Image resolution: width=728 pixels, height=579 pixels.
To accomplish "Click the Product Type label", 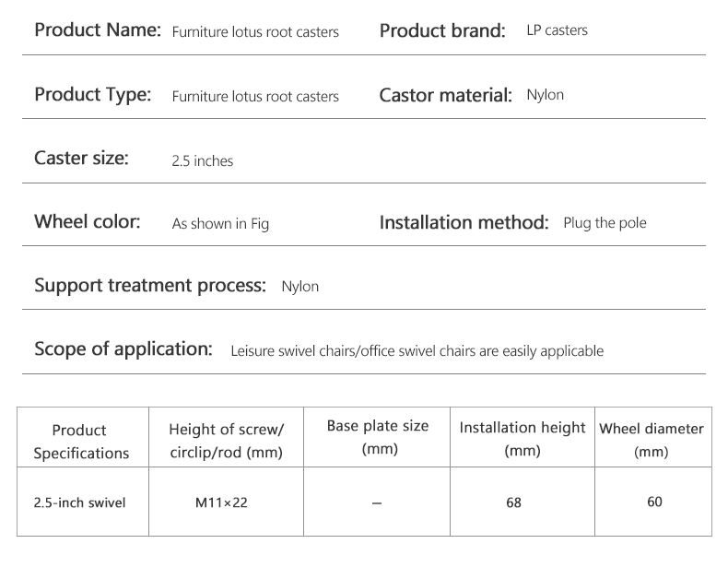I will (92, 95).
